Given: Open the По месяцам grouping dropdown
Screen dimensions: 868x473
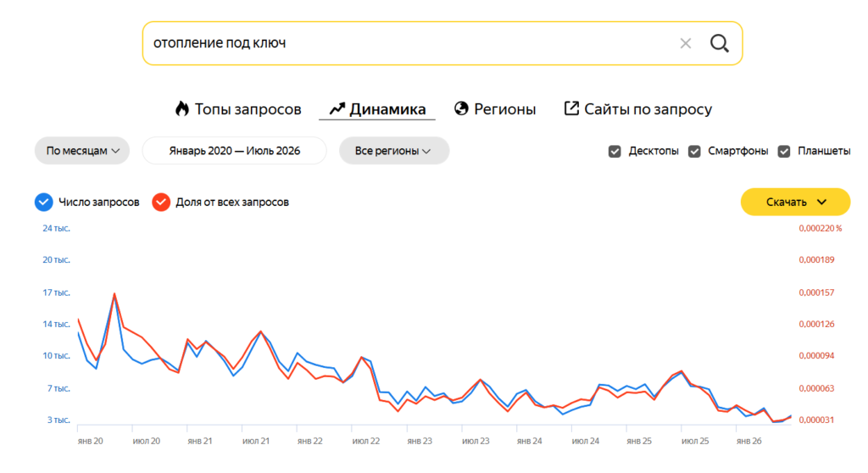Looking at the screenshot, I should 82,151.
